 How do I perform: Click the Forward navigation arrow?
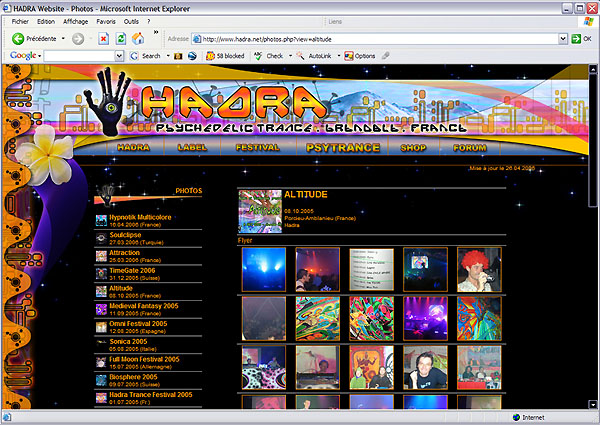pos(78,39)
